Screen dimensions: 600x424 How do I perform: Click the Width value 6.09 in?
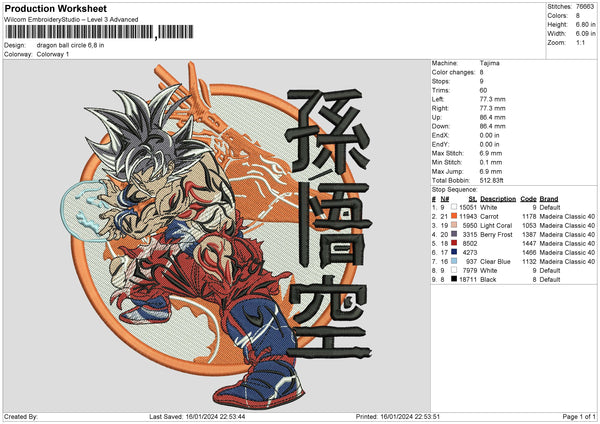(586, 34)
